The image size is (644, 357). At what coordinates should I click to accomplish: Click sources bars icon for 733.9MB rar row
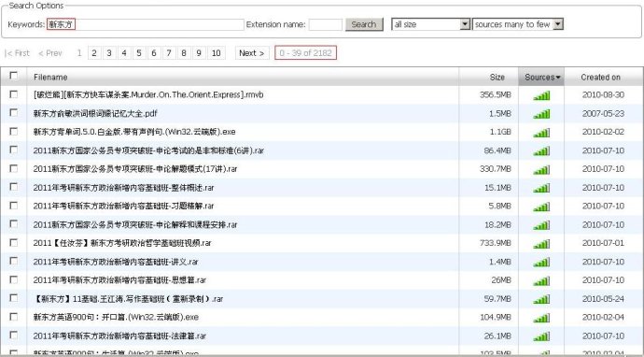[x=541, y=244]
